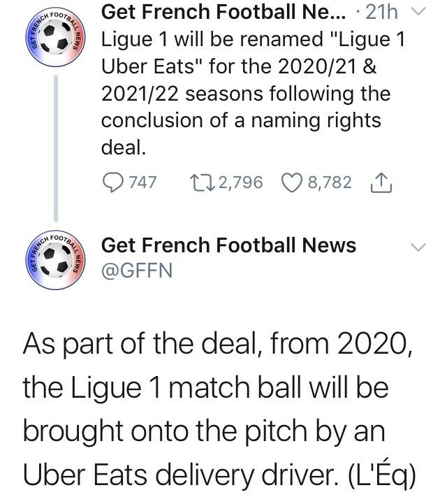View the 8,782 likes count

(x=330, y=182)
